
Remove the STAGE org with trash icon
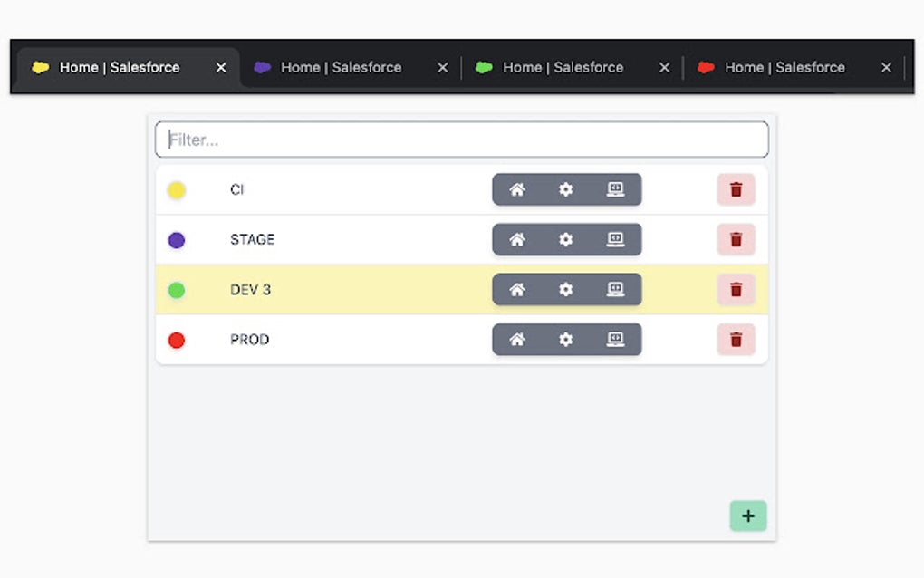pos(736,239)
